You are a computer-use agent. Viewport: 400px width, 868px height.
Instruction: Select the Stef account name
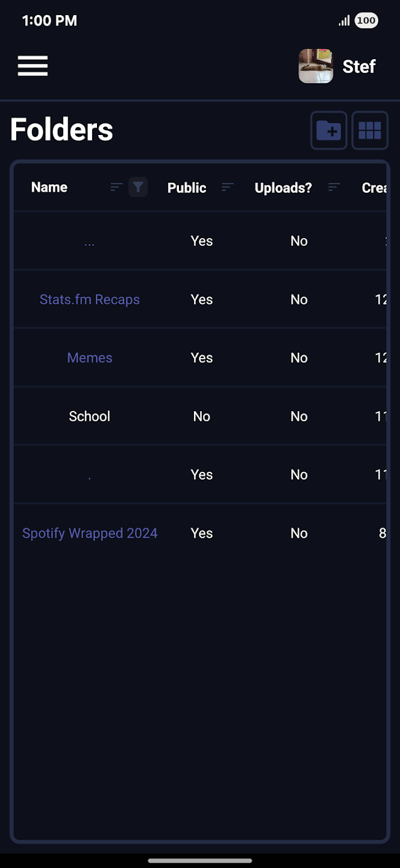(x=358, y=66)
